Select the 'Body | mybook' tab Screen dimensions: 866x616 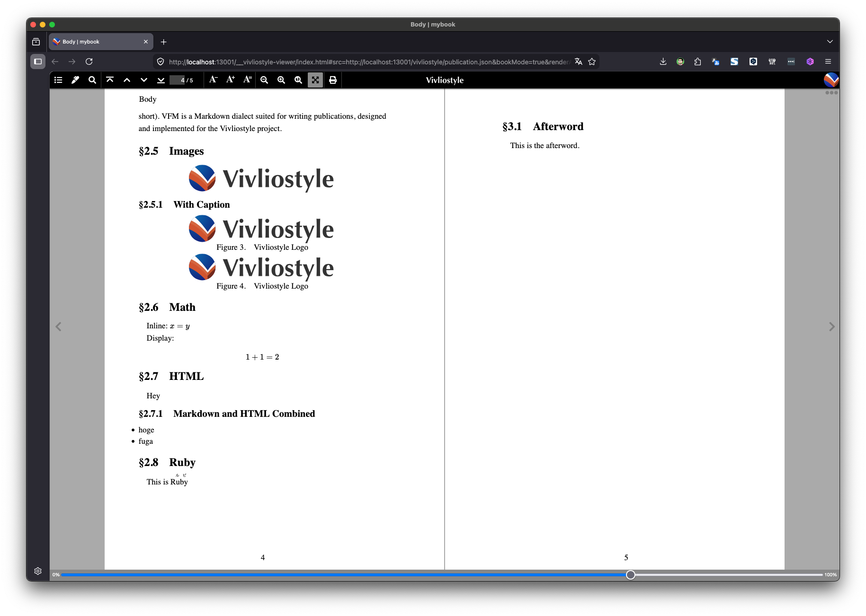click(101, 42)
